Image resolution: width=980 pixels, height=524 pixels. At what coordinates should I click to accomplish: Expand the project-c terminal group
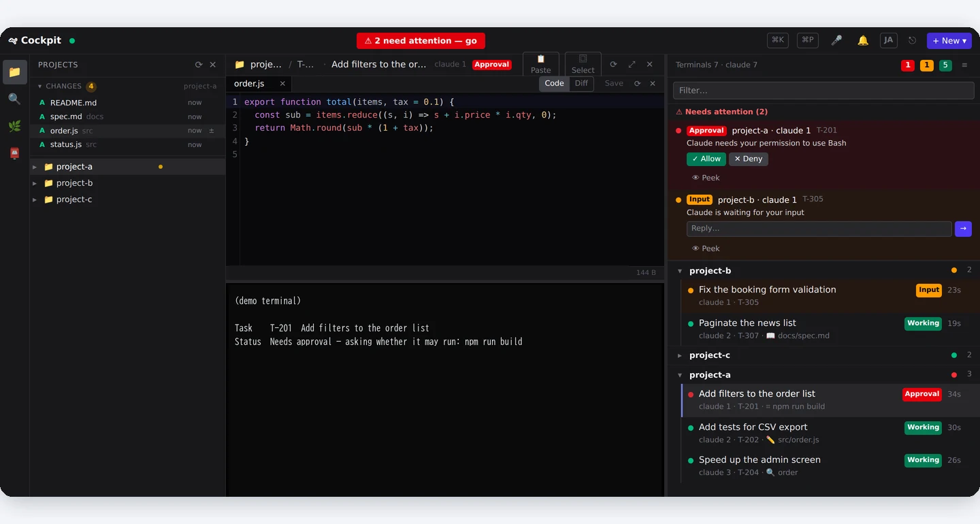(x=680, y=355)
